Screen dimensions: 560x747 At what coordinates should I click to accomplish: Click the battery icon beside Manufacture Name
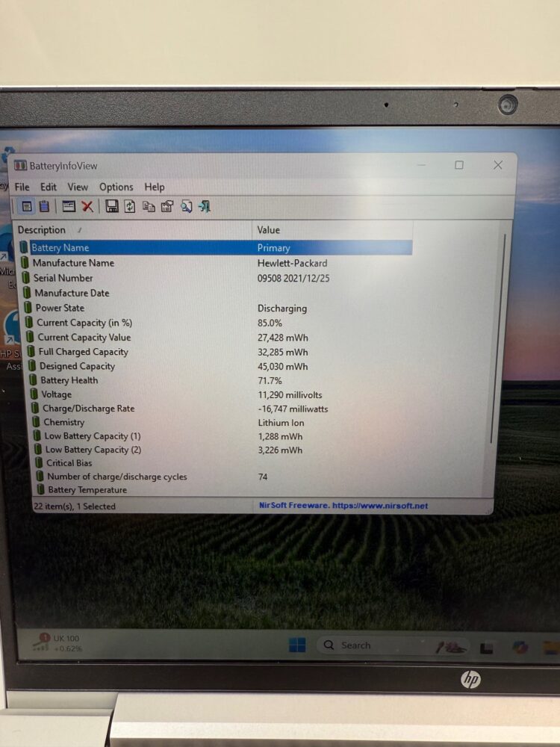25,262
